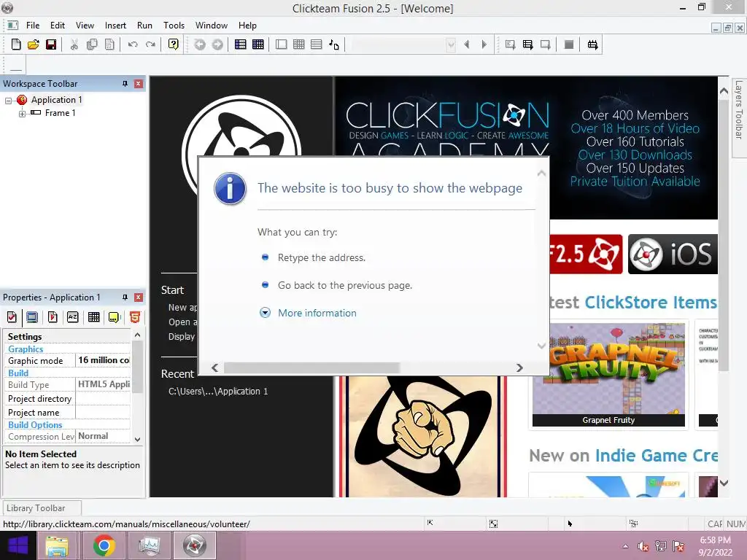Open the Tools menu
Viewport: 747px width, 560px height.
tap(174, 26)
